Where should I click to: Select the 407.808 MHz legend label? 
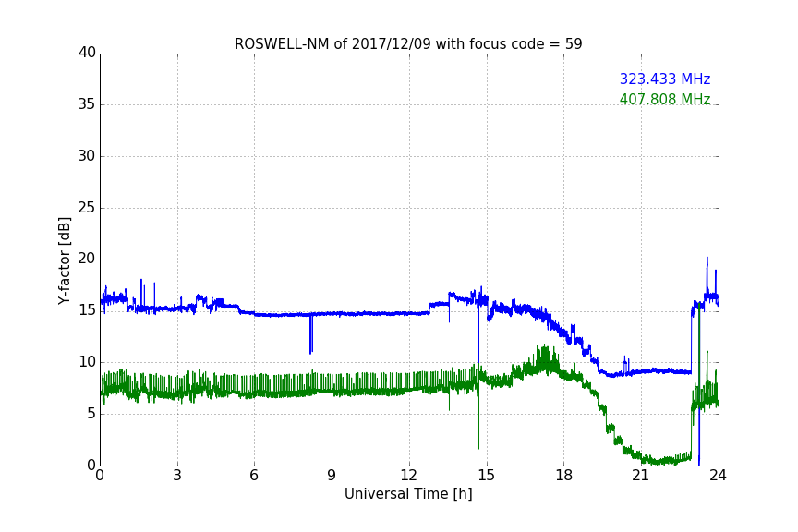pyautogui.click(x=665, y=99)
